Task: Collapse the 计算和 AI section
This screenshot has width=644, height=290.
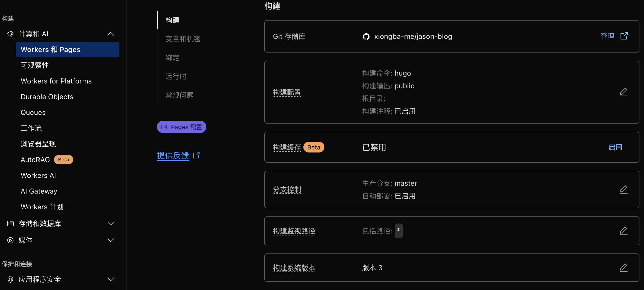Action: [x=111, y=34]
